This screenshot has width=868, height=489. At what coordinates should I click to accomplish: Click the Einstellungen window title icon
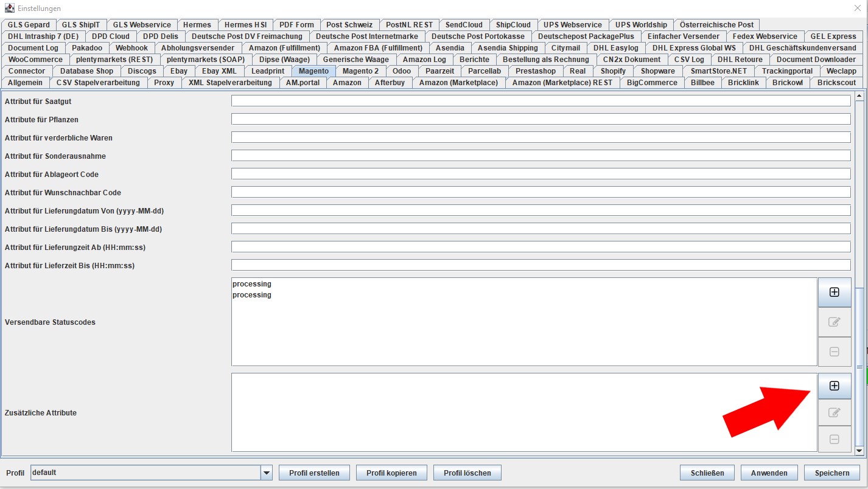coord(9,8)
